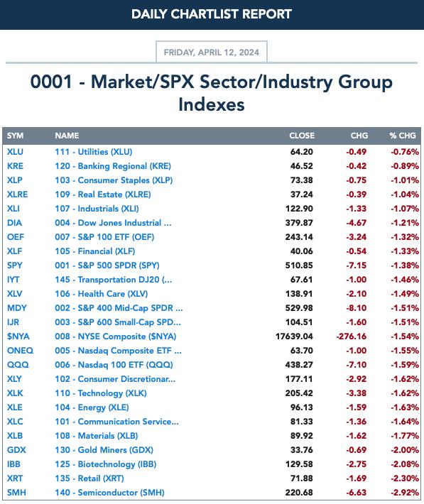Screen dimensions: 424x504
Task: Open '001 - S&P 500 SPDR (SPY)' link
Action: point(107,265)
